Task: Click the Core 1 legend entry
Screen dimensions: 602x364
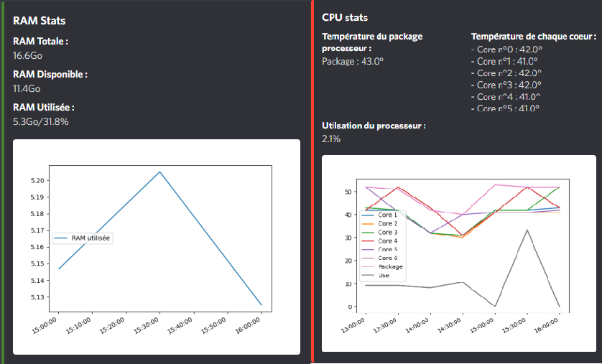Action: coord(388,215)
